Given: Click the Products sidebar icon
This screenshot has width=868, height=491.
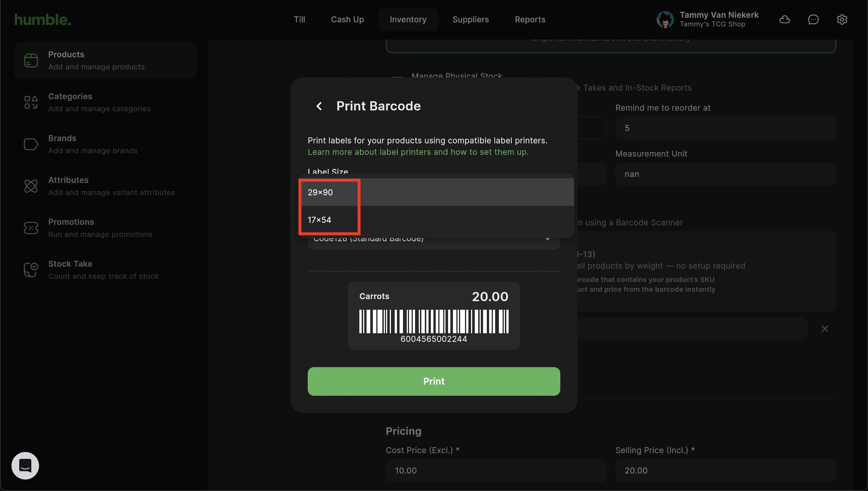Looking at the screenshot, I should [31, 61].
